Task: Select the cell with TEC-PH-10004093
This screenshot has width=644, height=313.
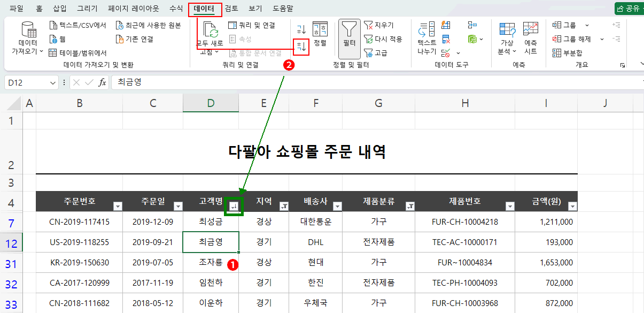Action: pos(465,283)
